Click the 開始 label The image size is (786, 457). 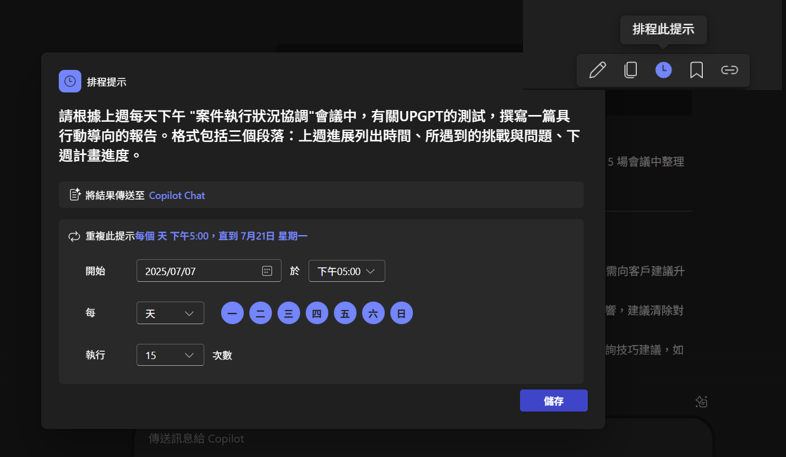[x=95, y=271]
